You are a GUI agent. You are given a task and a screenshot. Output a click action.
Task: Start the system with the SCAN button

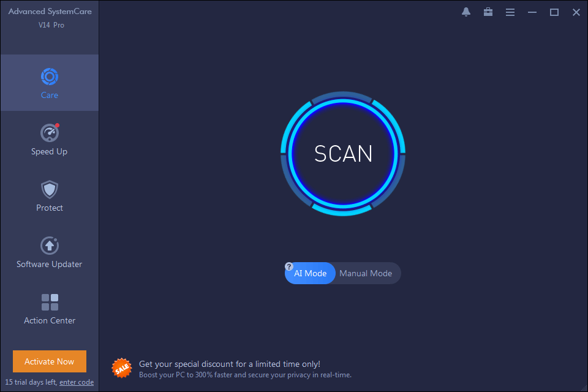pyautogui.click(x=343, y=153)
